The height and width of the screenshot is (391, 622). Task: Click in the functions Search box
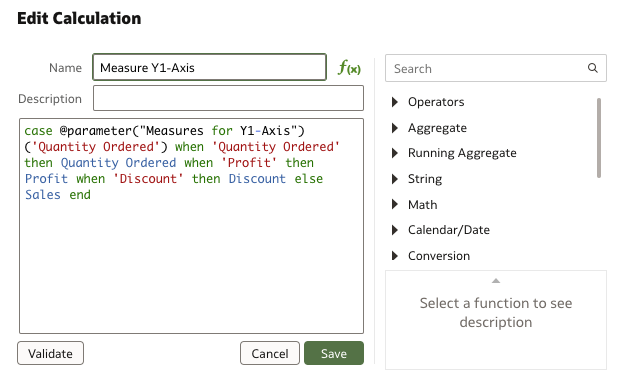coord(495,68)
